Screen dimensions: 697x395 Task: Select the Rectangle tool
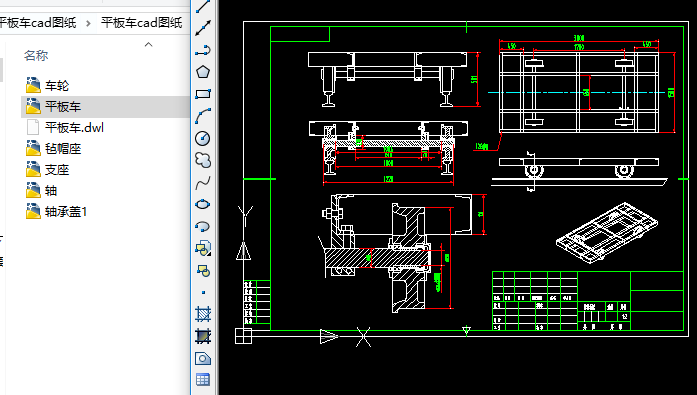coord(203,94)
